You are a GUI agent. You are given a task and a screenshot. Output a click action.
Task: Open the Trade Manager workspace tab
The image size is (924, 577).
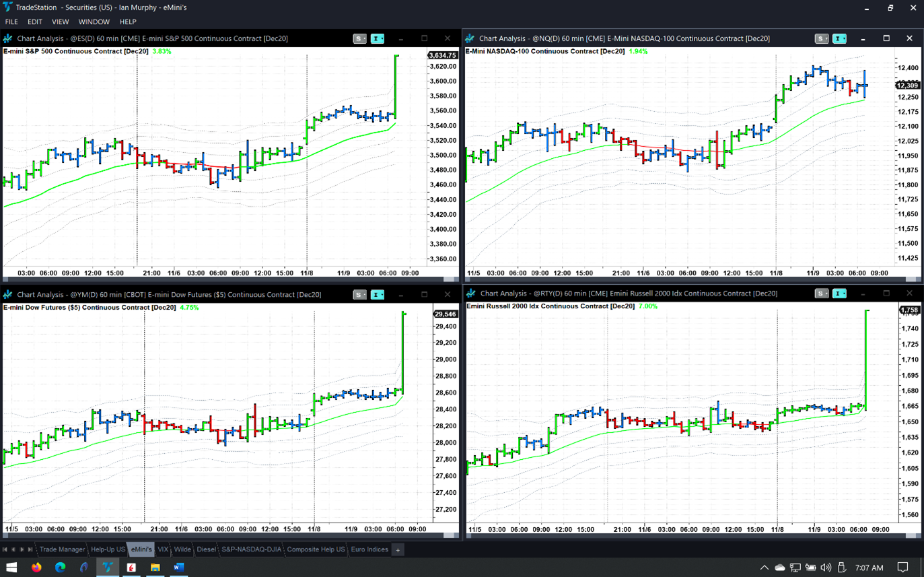pos(62,550)
